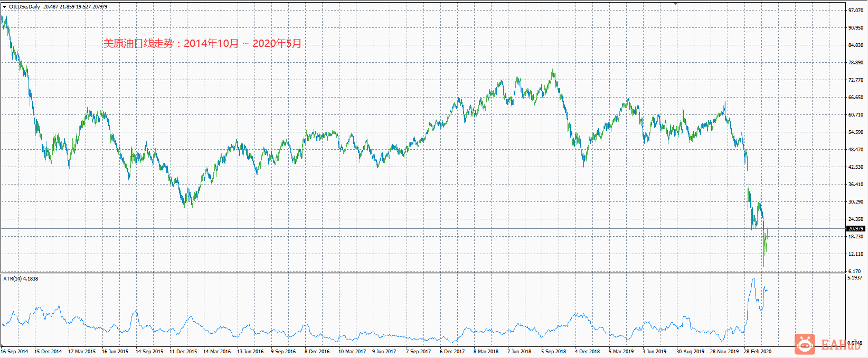Click the 7 Jun 2018 date label
Image resolution: width=868 pixels, height=358 pixels.
coord(520,351)
